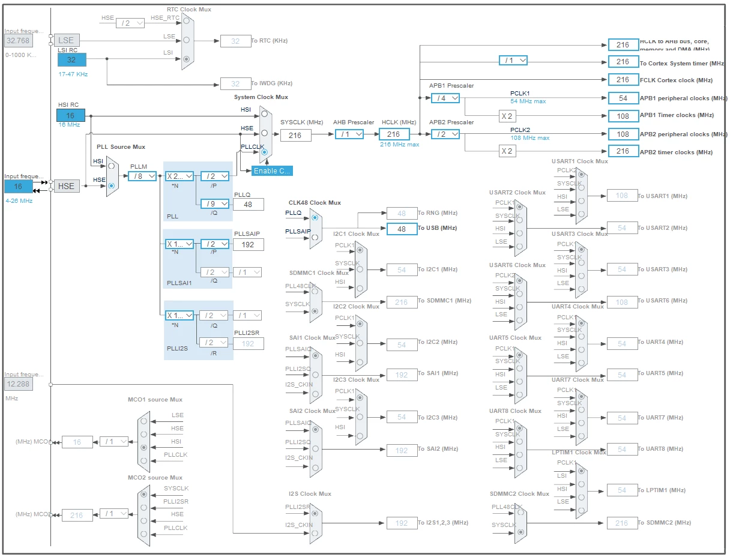
Task: Open PLLI2S *N multiplier dropdown
Action: point(179,315)
